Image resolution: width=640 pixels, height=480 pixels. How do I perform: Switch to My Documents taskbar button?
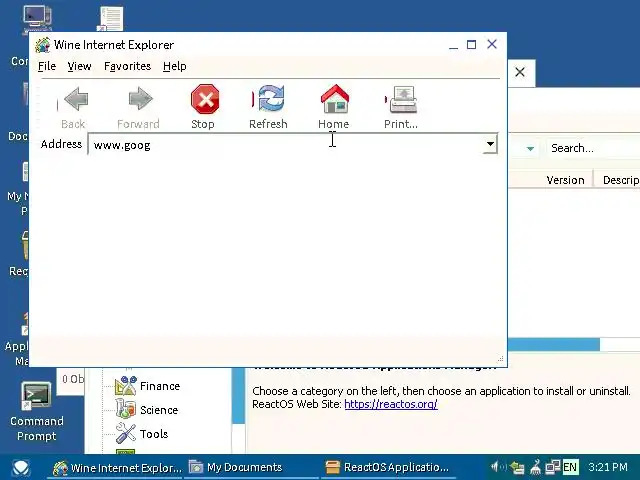252,468
